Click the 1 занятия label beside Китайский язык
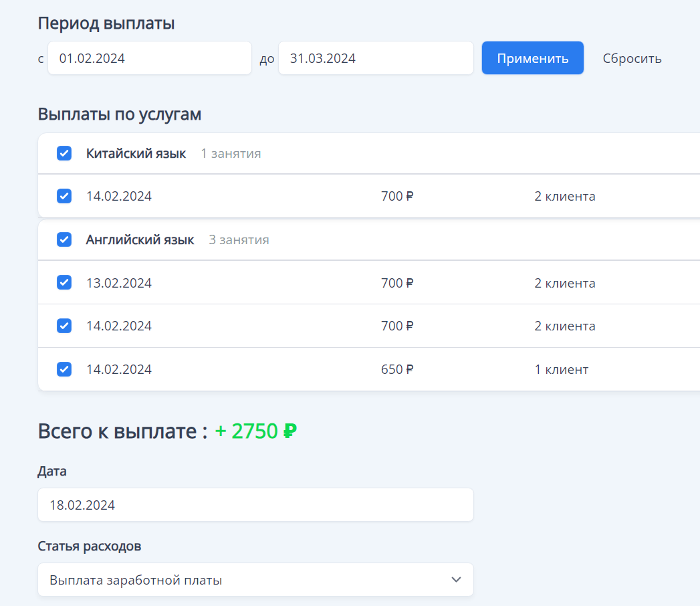This screenshot has width=700, height=606. tap(230, 153)
